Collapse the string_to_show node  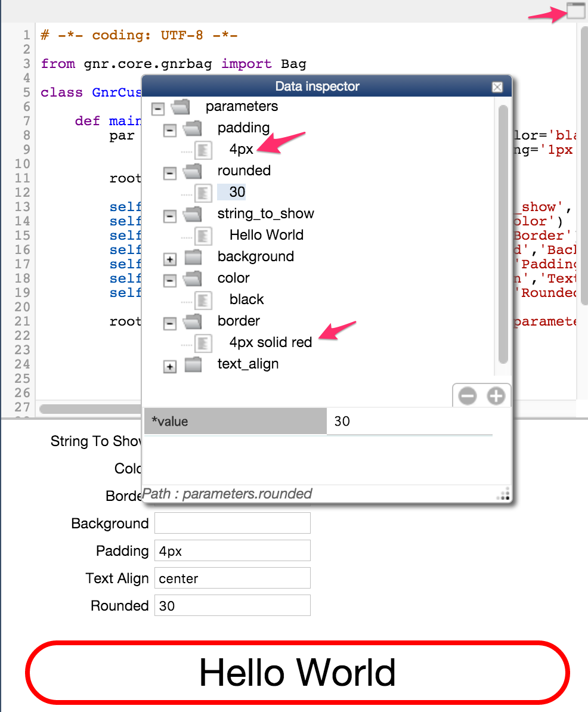pos(170,216)
